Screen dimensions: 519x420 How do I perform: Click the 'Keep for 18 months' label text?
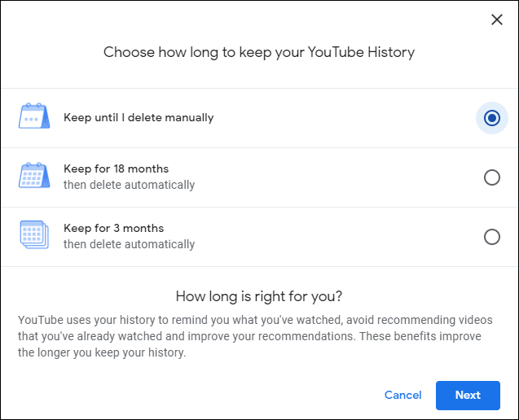click(117, 168)
